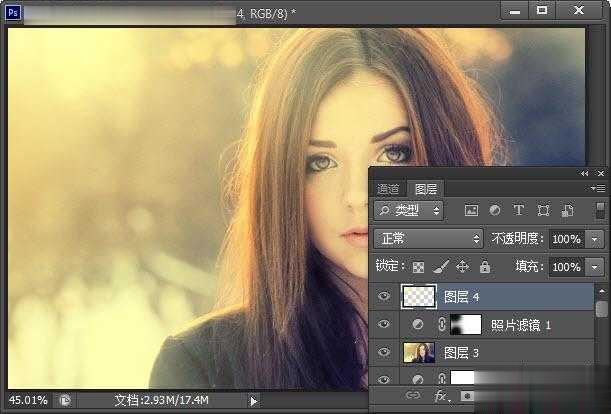This screenshot has width=611, height=414.
Task: Select the 图层 layers tab
Action: 426,189
